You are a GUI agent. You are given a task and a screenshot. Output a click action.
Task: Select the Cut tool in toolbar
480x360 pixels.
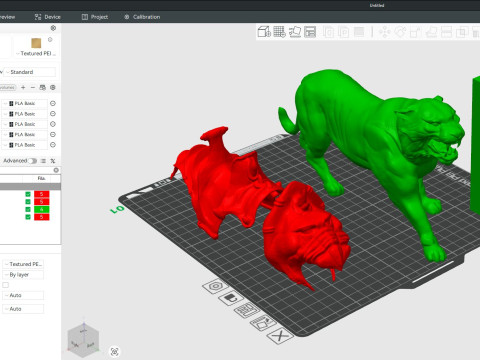(446, 32)
